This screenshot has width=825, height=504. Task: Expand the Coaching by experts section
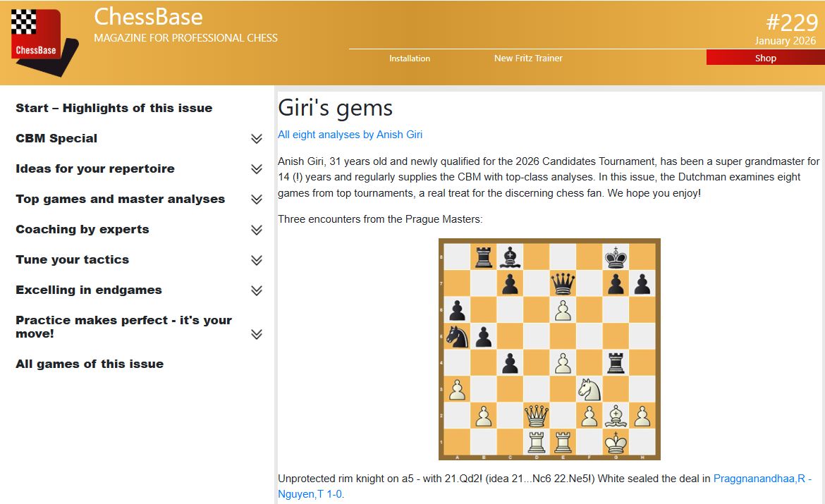pos(257,230)
